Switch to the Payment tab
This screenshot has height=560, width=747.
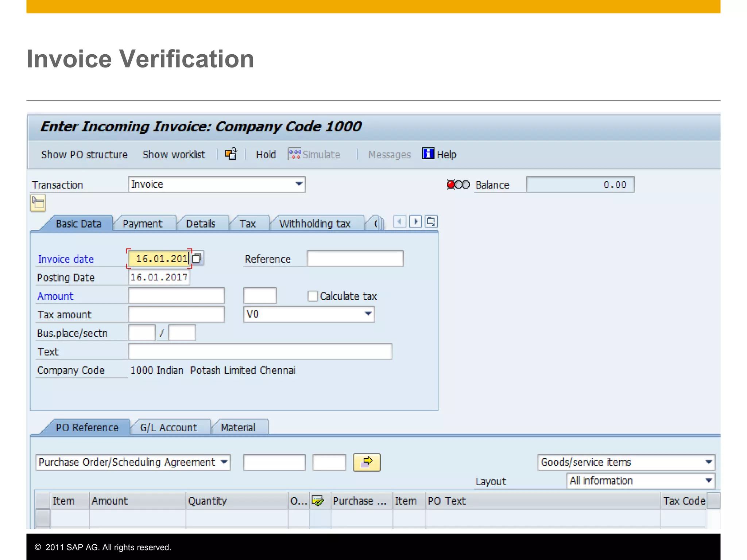[143, 223]
